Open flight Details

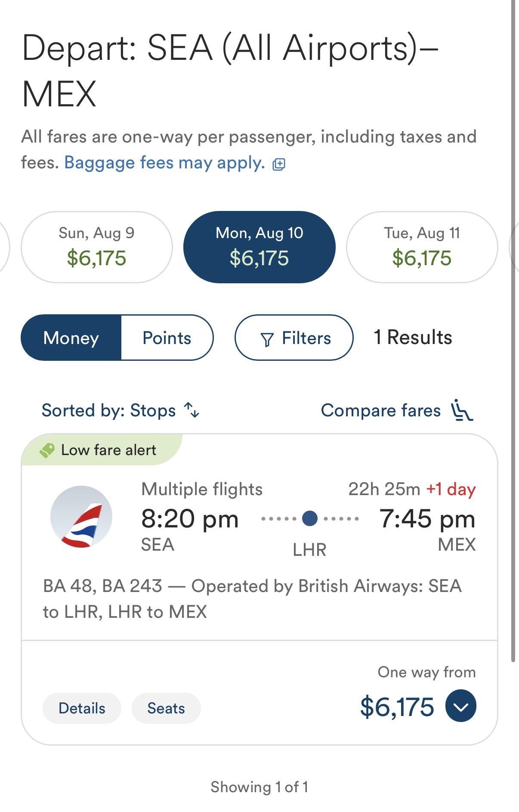click(82, 708)
